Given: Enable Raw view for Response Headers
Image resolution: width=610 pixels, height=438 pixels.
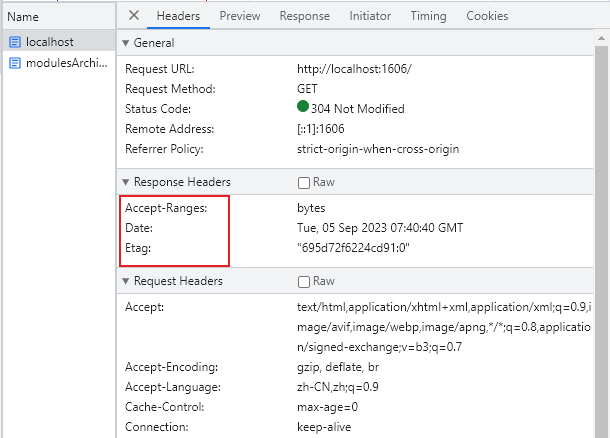Looking at the screenshot, I should [304, 183].
